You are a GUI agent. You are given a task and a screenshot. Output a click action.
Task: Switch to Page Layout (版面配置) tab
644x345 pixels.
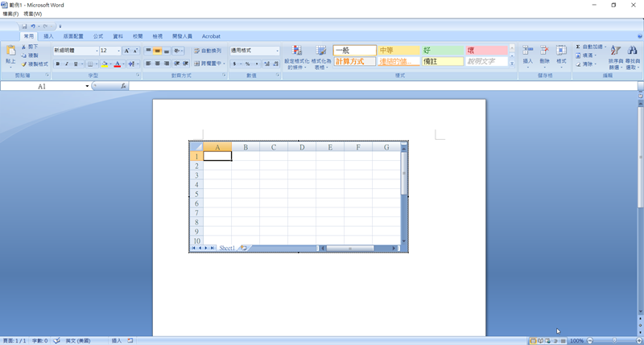pos(73,36)
